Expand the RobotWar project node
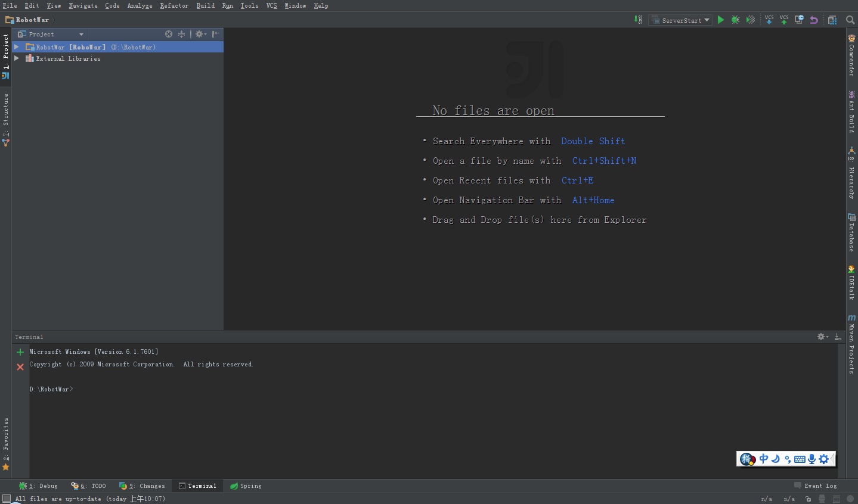 [x=17, y=46]
